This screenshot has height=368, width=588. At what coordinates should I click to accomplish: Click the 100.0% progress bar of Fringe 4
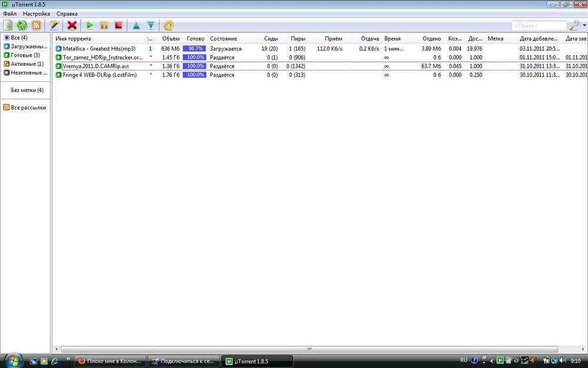[x=194, y=75]
